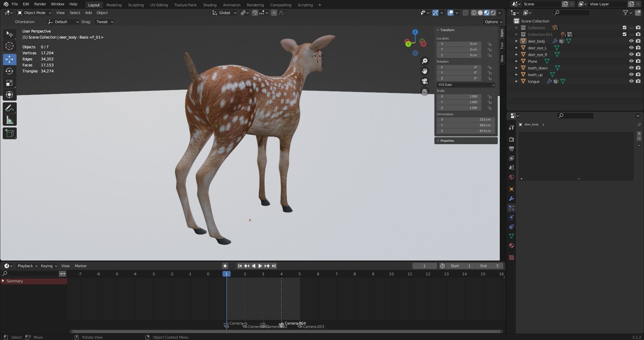Select the Annotate tool

point(9,108)
